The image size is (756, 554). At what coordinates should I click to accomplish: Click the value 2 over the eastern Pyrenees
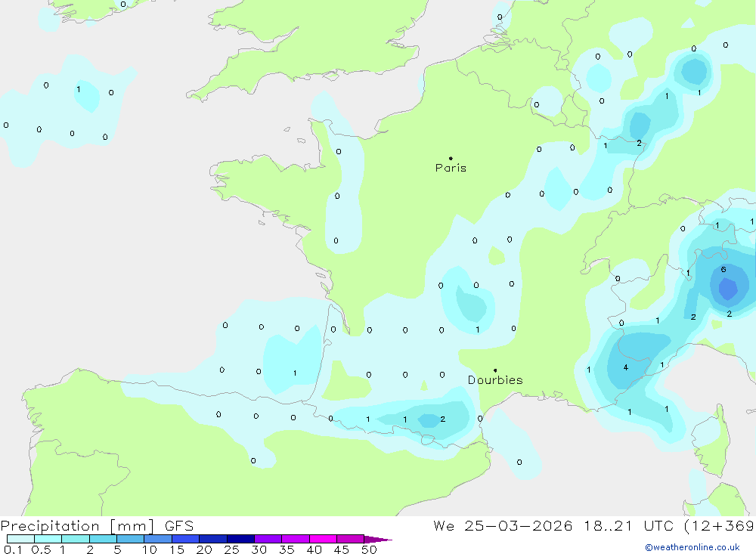[442, 419]
